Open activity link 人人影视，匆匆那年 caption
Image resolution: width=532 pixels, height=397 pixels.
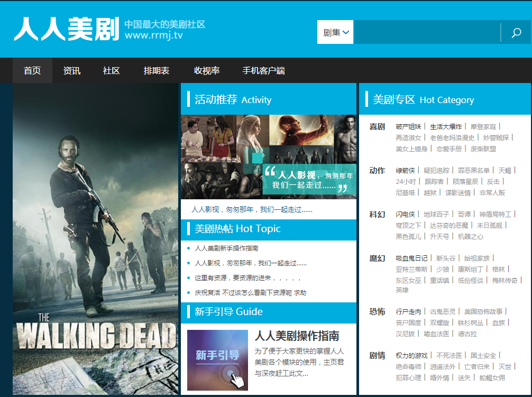(x=252, y=209)
